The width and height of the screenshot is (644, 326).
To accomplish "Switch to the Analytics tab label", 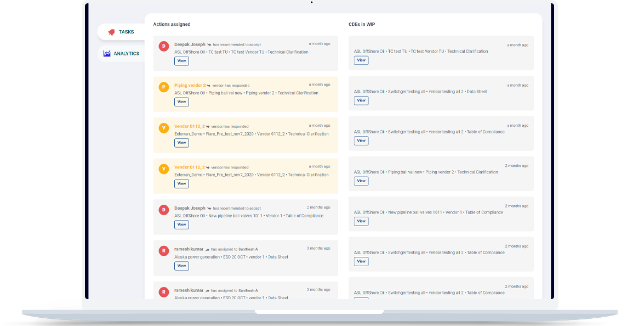I will (126, 54).
